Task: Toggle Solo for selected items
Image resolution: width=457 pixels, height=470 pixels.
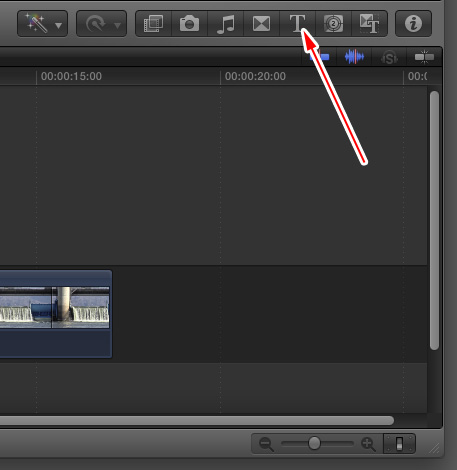Action: [x=389, y=57]
